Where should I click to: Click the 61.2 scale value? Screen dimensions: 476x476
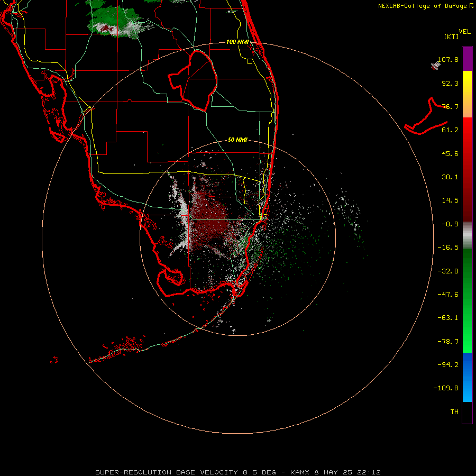[450, 130]
